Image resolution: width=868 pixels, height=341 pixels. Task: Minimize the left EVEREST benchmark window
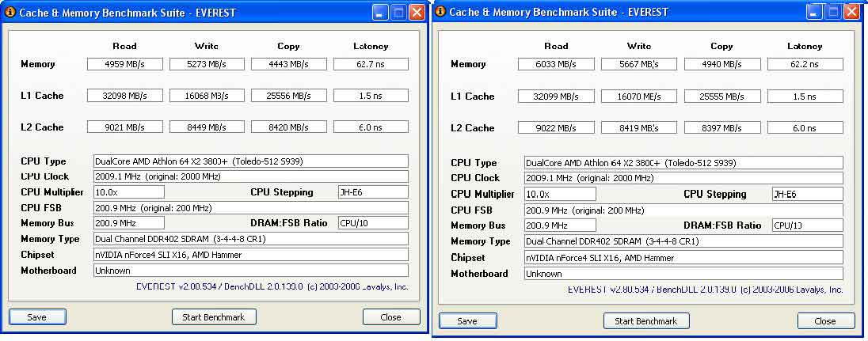pos(380,12)
